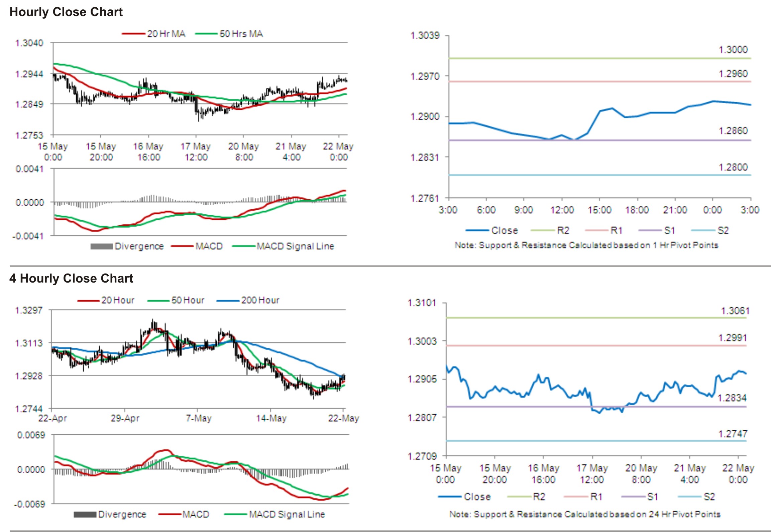Select the R2 level label 1.3061

pyautogui.click(x=735, y=311)
